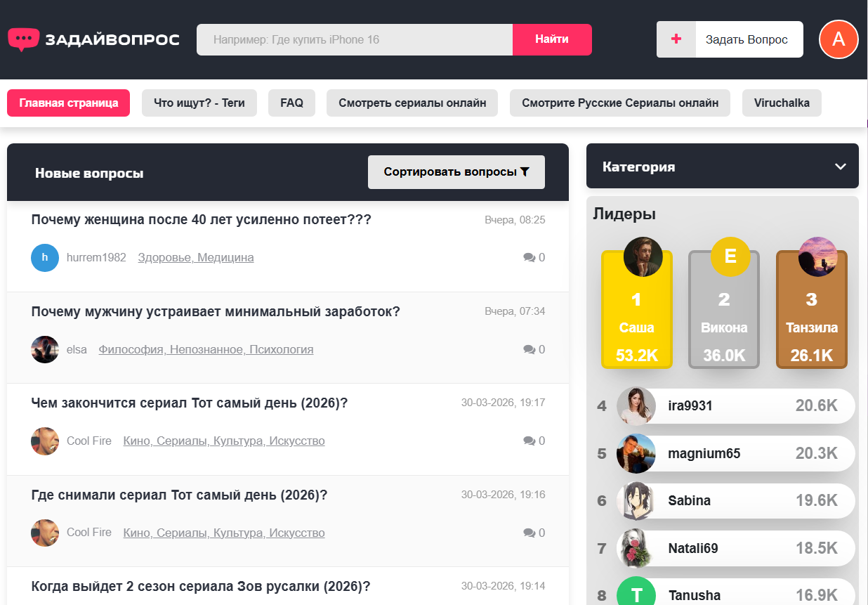The height and width of the screenshot is (605, 868).
Task: Open Смотреть сериалы онлайн menu item
Action: point(412,103)
